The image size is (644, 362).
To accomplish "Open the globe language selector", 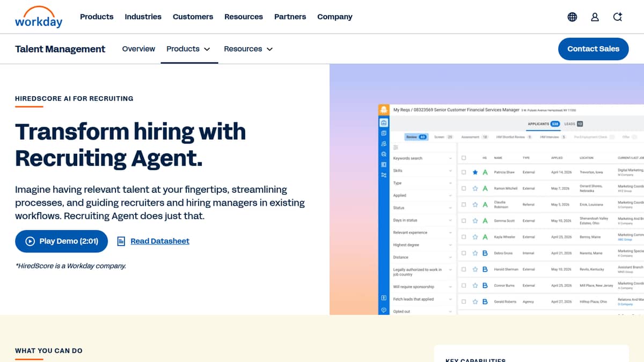I will pos(572,17).
